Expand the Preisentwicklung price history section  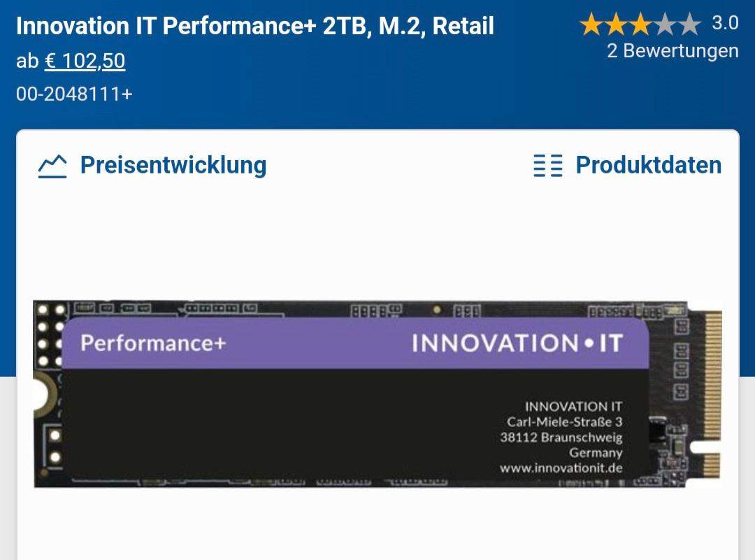[x=173, y=165]
